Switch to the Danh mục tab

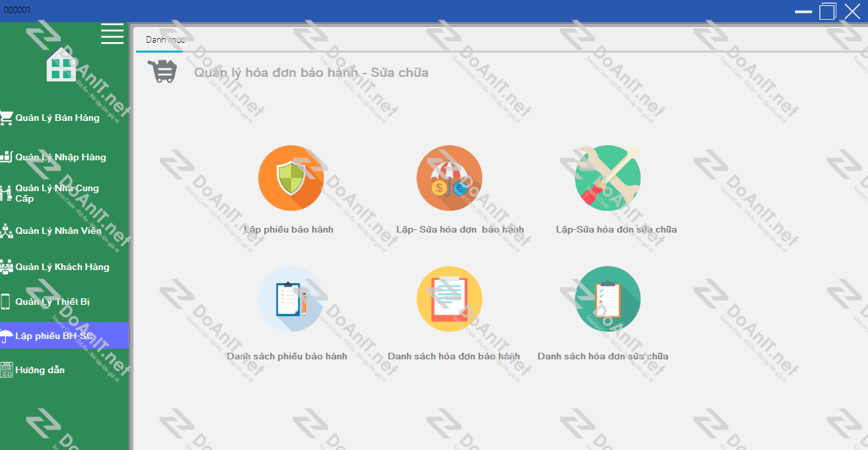point(164,40)
